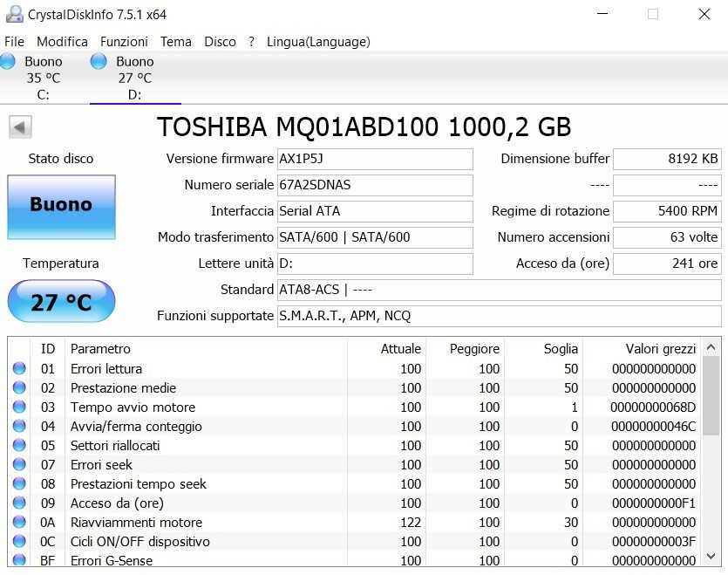
Task: Open the File menu
Action: (x=14, y=42)
